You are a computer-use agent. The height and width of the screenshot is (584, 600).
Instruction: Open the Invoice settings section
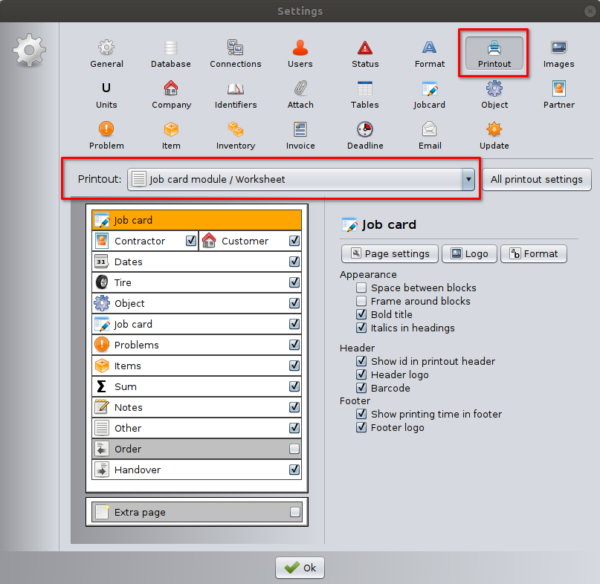[x=300, y=136]
